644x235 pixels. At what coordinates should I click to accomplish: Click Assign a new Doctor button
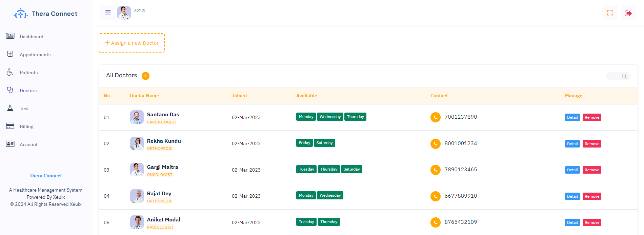point(132,43)
